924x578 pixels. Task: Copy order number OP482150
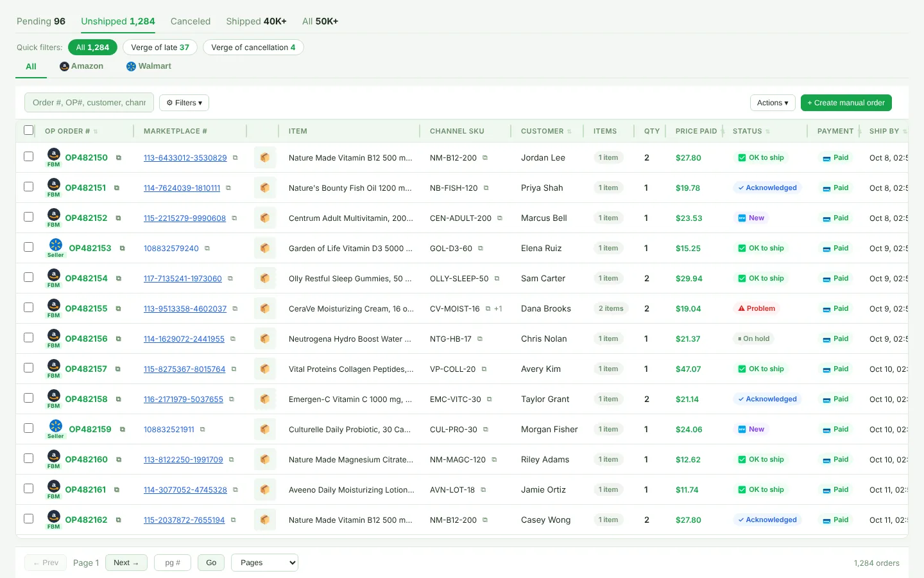[x=119, y=158]
